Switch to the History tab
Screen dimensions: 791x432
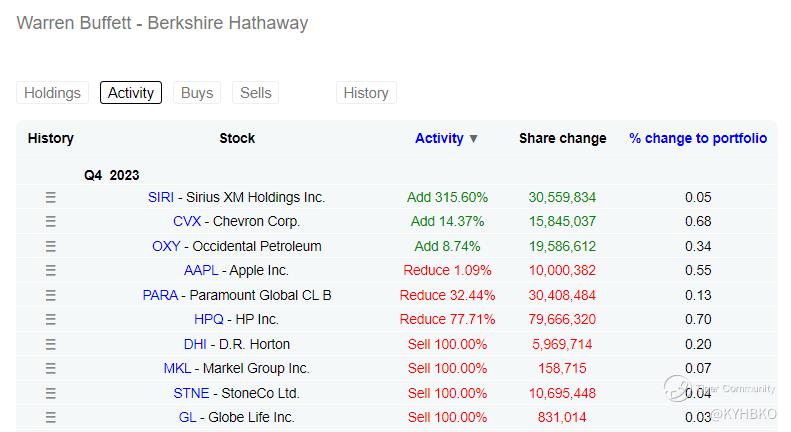coord(366,93)
